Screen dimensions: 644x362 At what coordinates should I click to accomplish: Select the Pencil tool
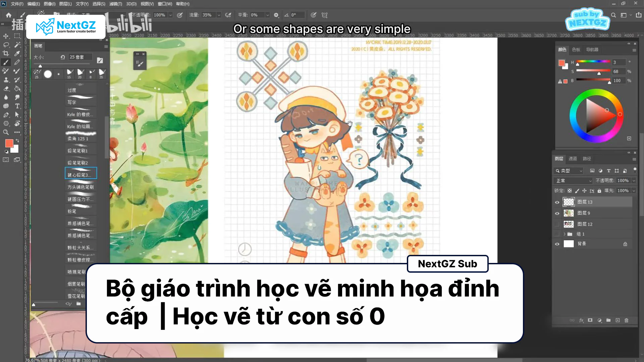(17, 62)
